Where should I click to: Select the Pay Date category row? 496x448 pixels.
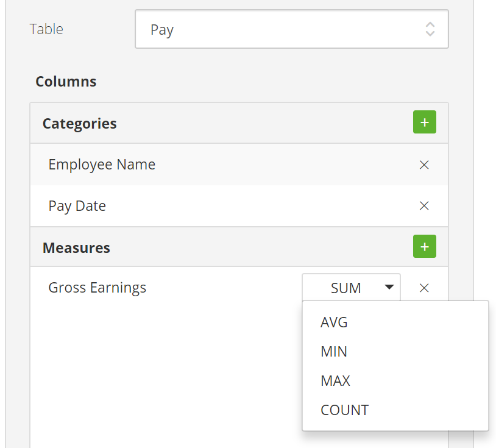[239, 206]
